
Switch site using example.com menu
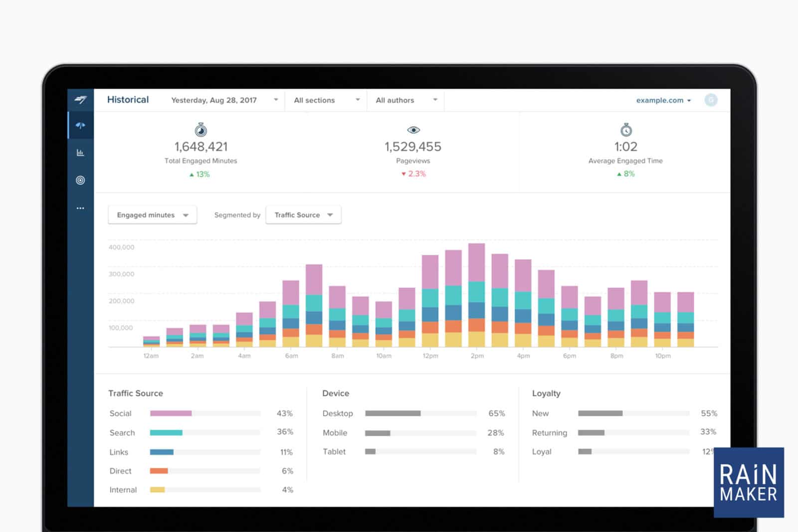663,100
